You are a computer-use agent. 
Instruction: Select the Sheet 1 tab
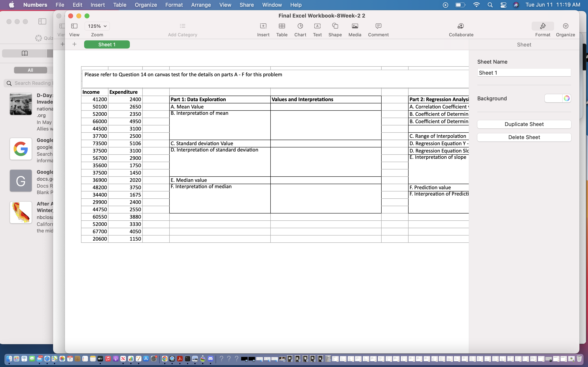pyautogui.click(x=107, y=44)
